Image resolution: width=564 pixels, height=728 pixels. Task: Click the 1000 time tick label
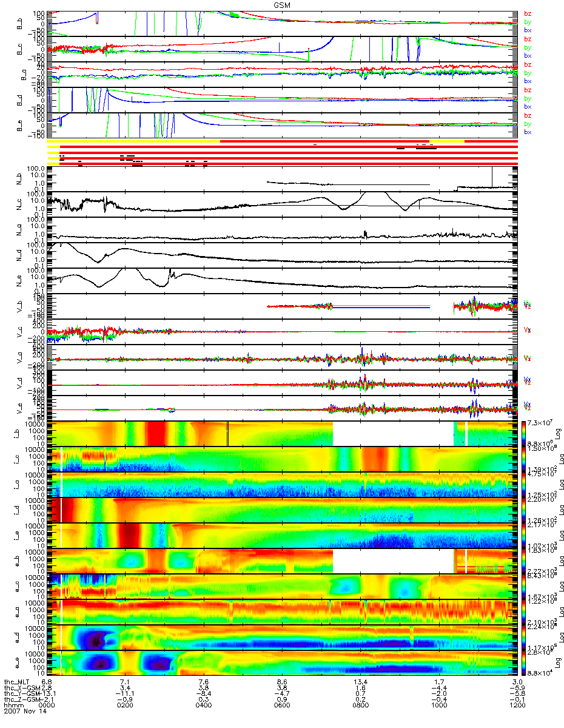(x=438, y=706)
